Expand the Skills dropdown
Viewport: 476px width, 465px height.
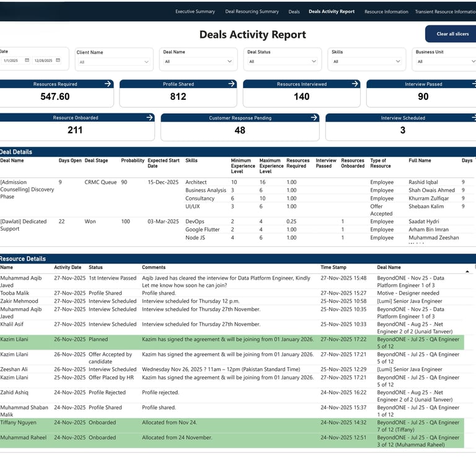pos(366,61)
